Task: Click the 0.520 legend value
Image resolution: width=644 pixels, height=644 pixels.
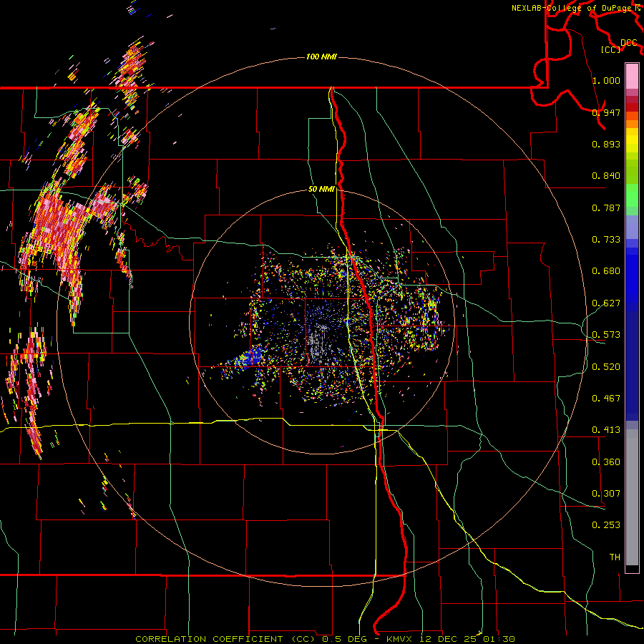Action: (x=606, y=367)
